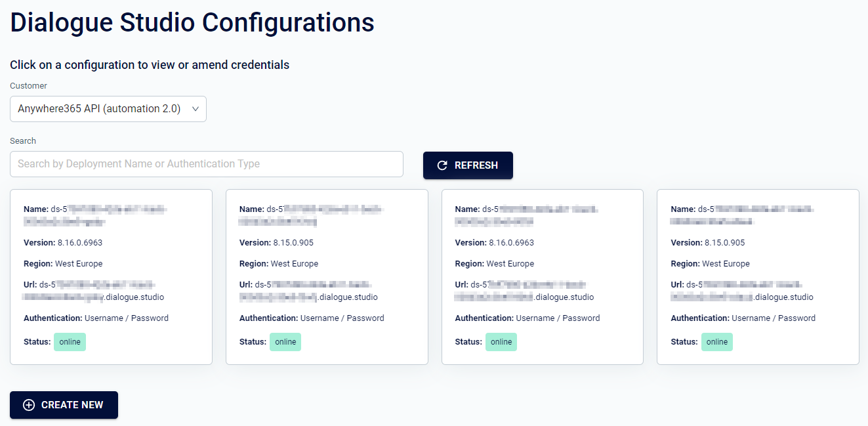Click the dialogue.studio URL in the first card

tap(94, 291)
